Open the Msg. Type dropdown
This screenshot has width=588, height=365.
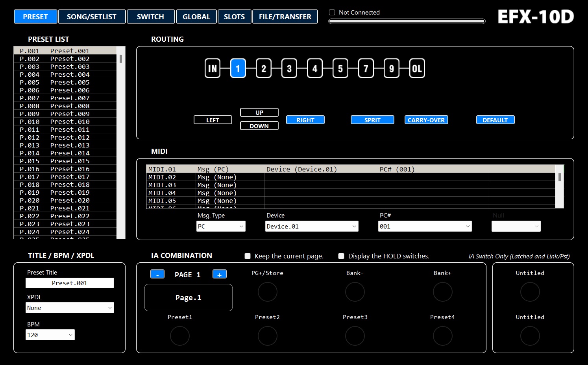(x=221, y=226)
